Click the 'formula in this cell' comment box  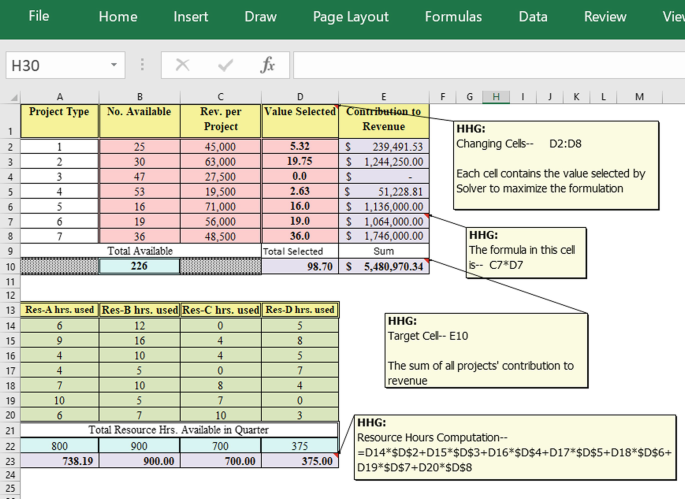coord(526,253)
